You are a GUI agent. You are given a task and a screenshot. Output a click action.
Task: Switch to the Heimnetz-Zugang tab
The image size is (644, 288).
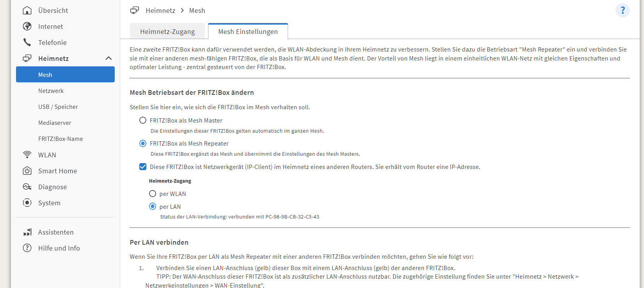click(167, 32)
